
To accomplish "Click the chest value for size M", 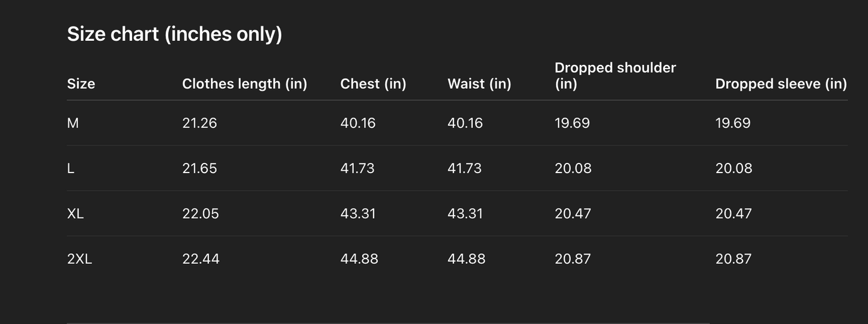I will tap(357, 123).
